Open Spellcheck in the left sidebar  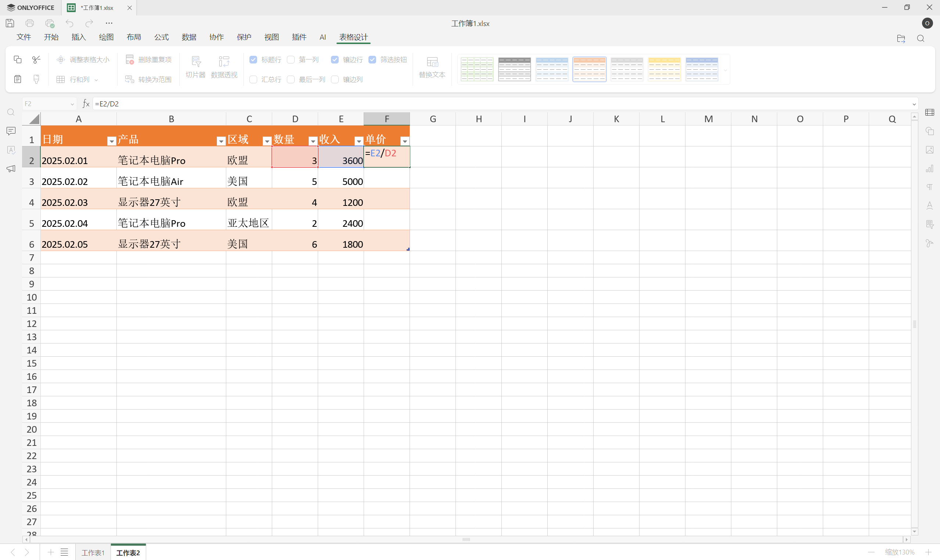pos(11,150)
